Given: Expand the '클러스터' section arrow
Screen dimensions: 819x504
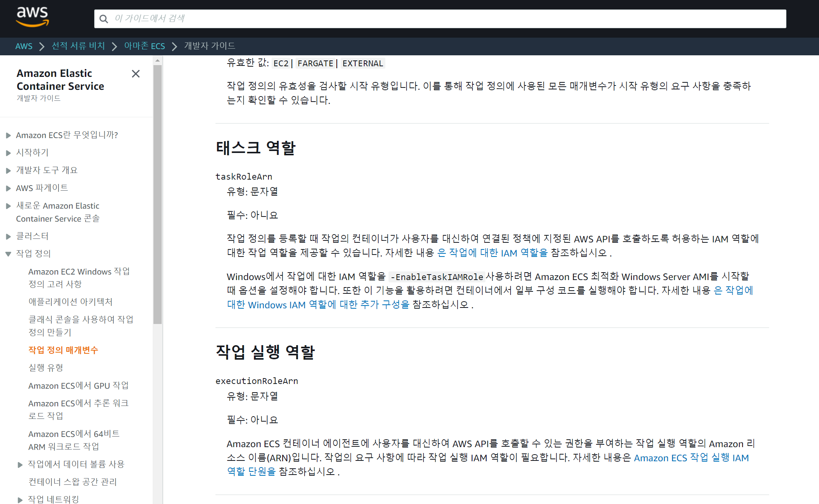Looking at the screenshot, I should (8, 237).
